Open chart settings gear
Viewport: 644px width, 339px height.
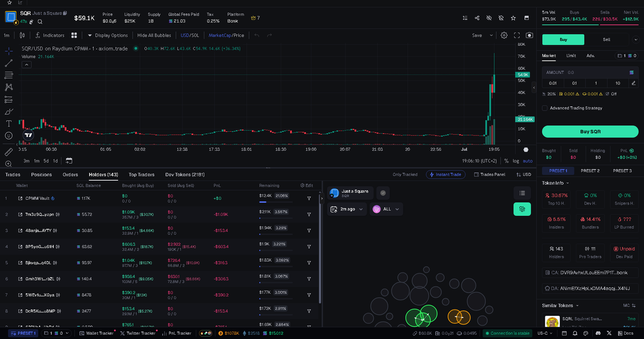[x=504, y=35]
